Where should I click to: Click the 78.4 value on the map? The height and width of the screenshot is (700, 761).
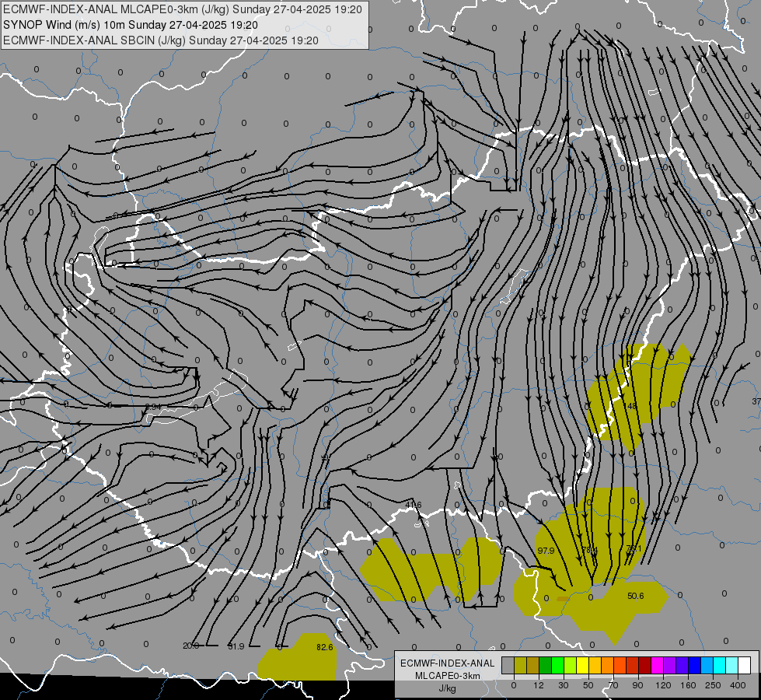[x=589, y=550]
